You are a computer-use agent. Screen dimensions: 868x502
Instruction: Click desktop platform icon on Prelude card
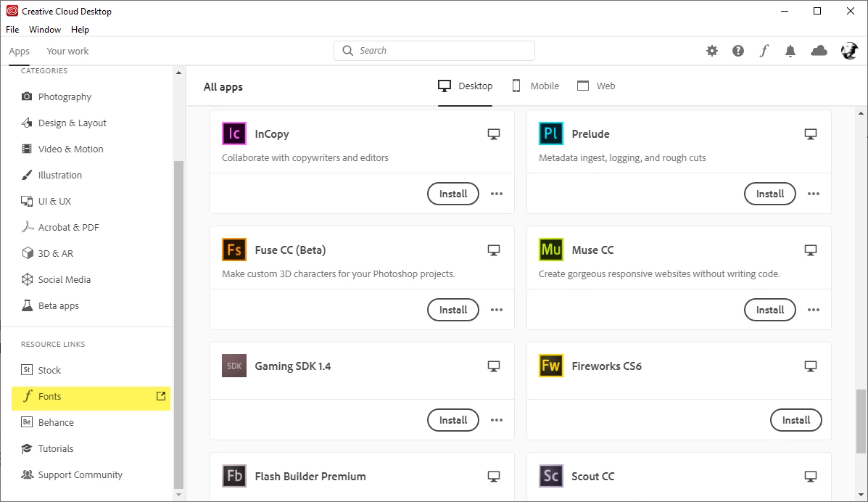click(x=810, y=134)
